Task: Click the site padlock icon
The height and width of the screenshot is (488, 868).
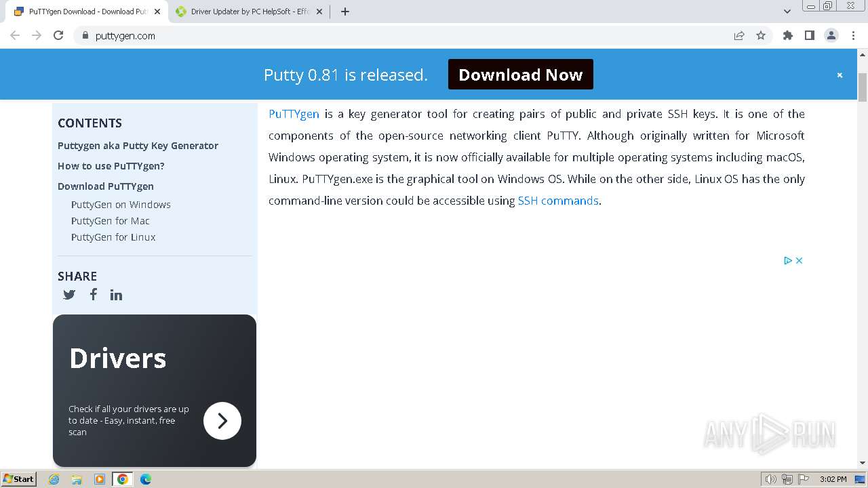Action: pyautogui.click(x=85, y=35)
